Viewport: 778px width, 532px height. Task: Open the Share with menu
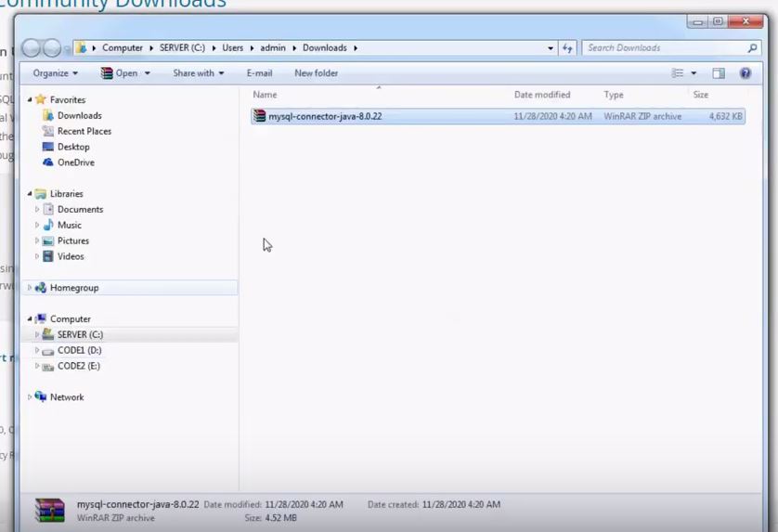click(199, 73)
